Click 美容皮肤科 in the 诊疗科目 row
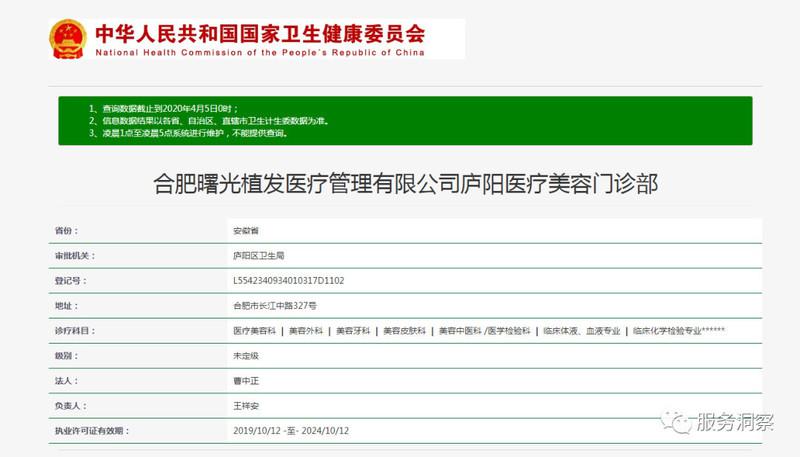This screenshot has height=457, width=800. (x=405, y=331)
